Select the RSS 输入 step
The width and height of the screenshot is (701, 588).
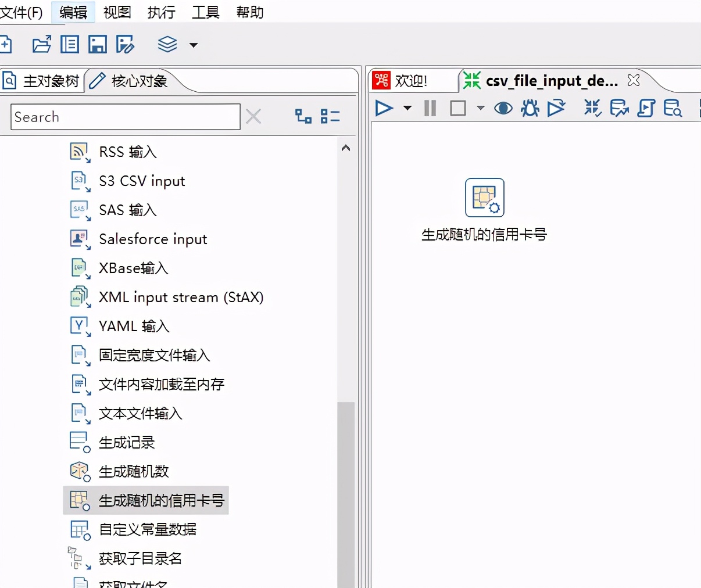128,152
